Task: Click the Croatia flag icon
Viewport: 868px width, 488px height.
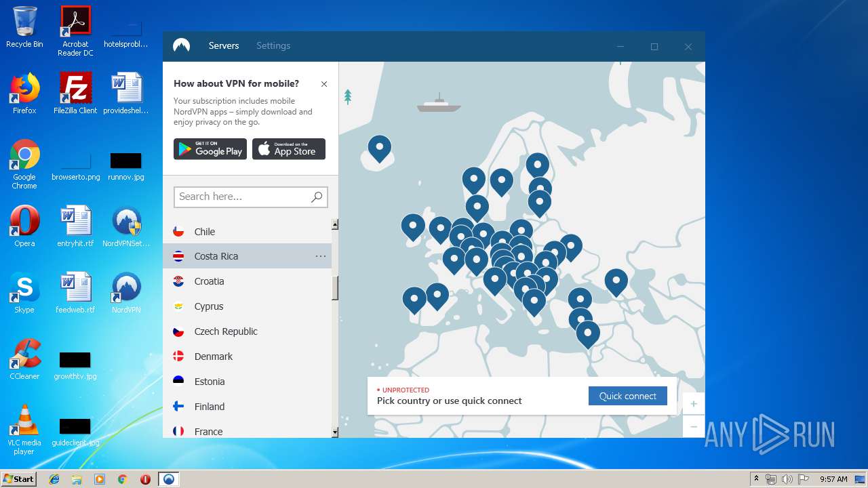Action: click(x=178, y=281)
